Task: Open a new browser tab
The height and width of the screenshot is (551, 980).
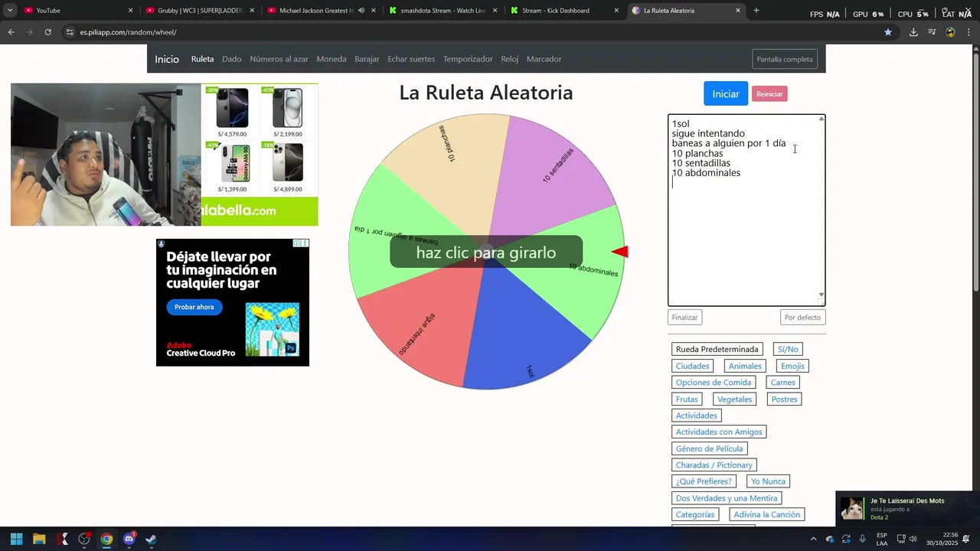Action: [x=756, y=11]
